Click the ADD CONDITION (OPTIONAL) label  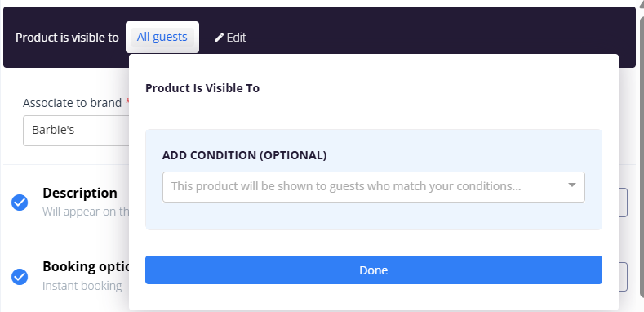pos(244,155)
